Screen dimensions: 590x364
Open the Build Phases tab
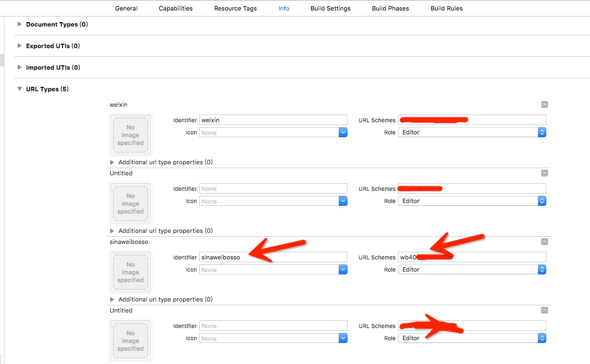(390, 8)
